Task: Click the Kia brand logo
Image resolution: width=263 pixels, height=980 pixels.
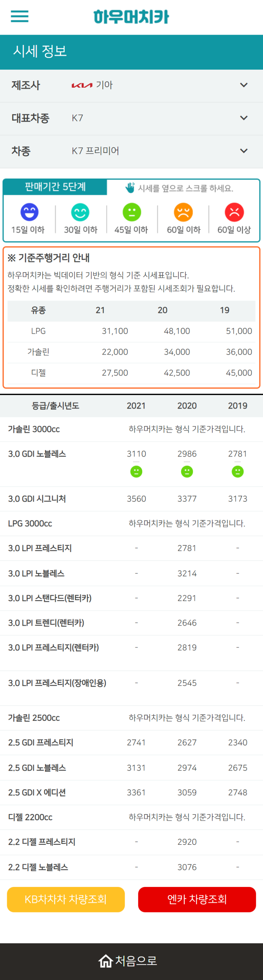Action: [82, 85]
